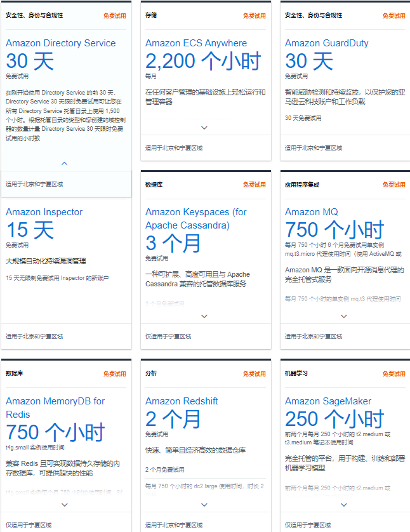Expand the Amazon Redshift card details
The image size is (410, 532).
point(204,505)
